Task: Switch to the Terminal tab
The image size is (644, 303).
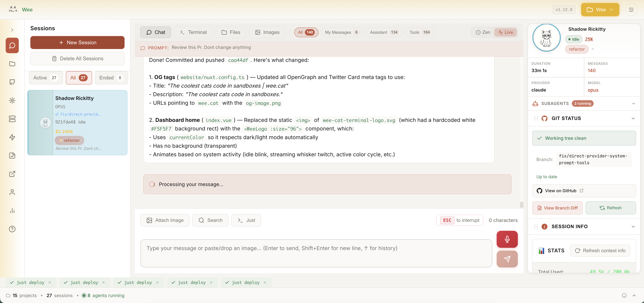Action: coord(193,32)
